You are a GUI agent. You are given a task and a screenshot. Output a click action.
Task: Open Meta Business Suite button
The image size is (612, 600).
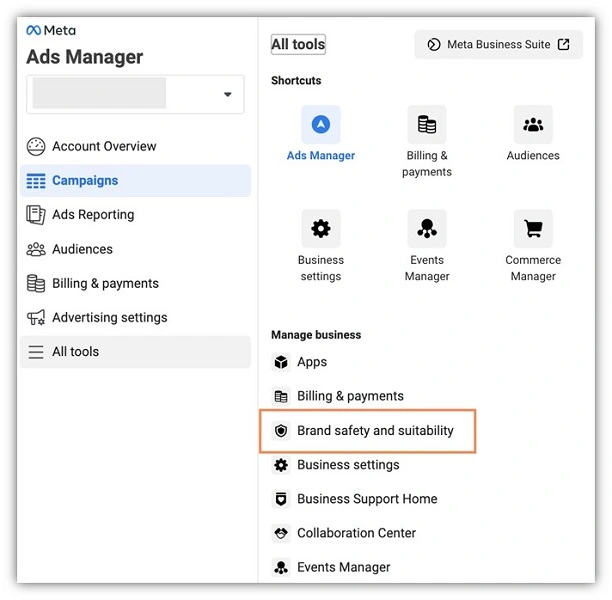[498, 45]
